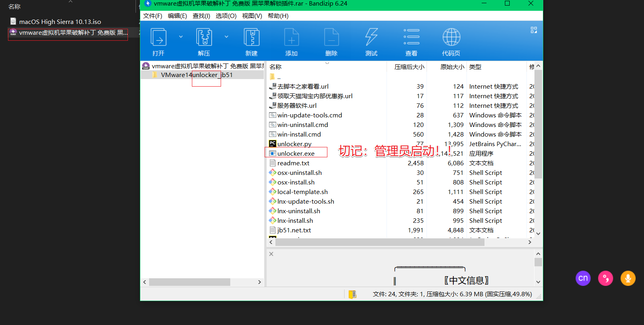Expand the dropdown arrow next to 解压

(226, 37)
